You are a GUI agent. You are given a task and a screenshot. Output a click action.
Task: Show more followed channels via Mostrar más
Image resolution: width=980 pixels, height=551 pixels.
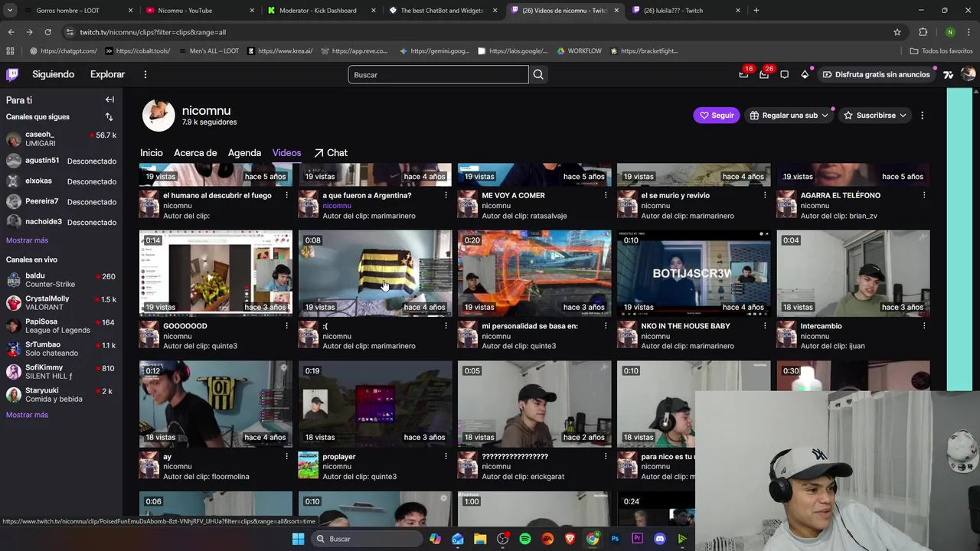[x=27, y=240]
